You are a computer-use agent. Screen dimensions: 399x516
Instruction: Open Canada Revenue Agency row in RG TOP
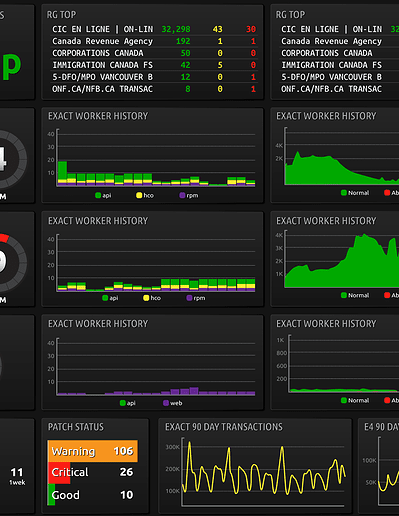coord(154,41)
